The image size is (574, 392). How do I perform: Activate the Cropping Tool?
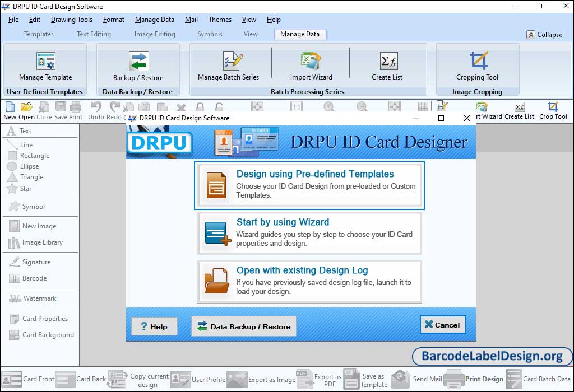coord(478,66)
